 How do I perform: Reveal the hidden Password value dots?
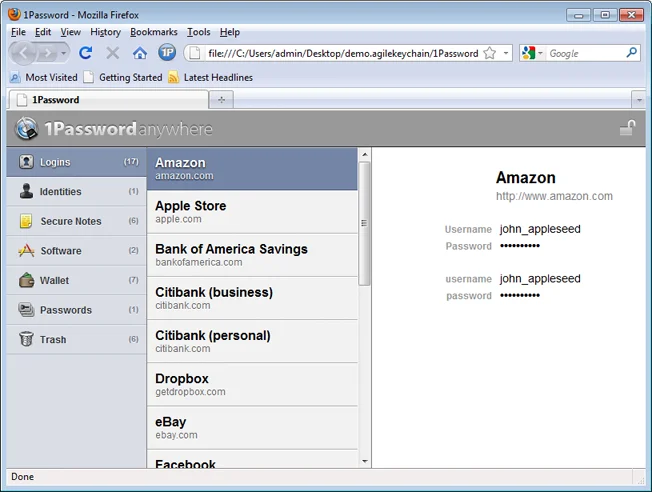[x=520, y=246]
